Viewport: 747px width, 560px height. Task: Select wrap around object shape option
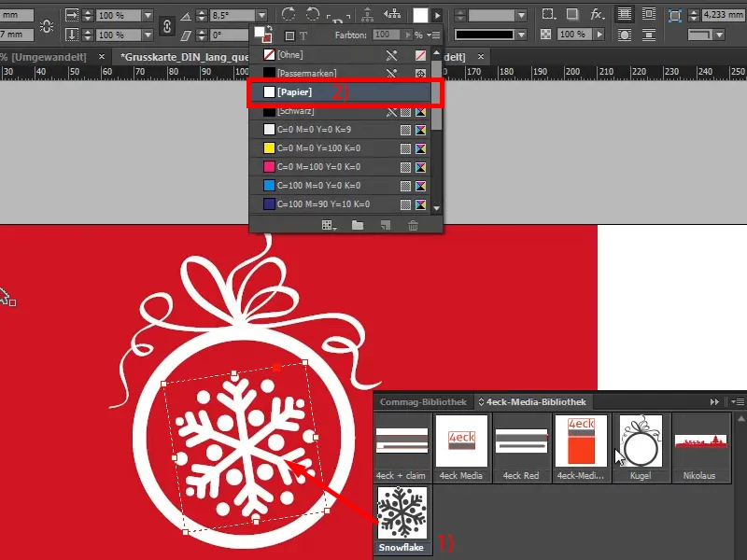coord(625,35)
